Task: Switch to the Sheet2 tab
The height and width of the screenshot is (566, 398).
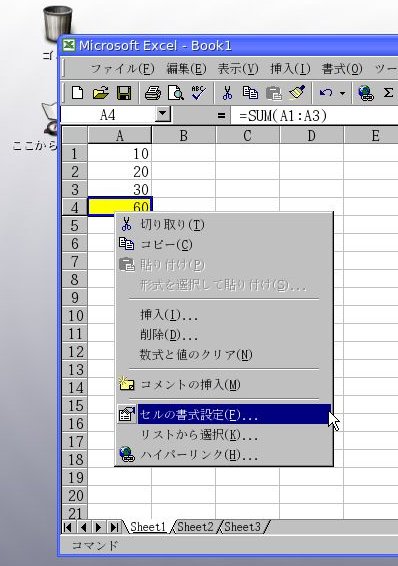Action: pyautogui.click(x=195, y=527)
